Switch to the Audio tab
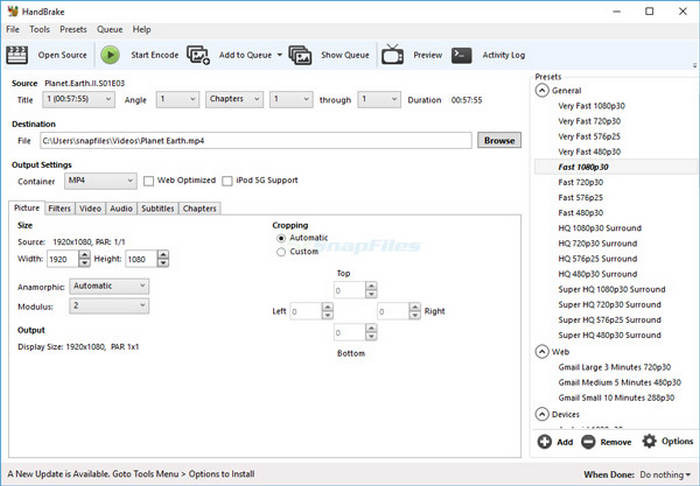 [121, 208]
